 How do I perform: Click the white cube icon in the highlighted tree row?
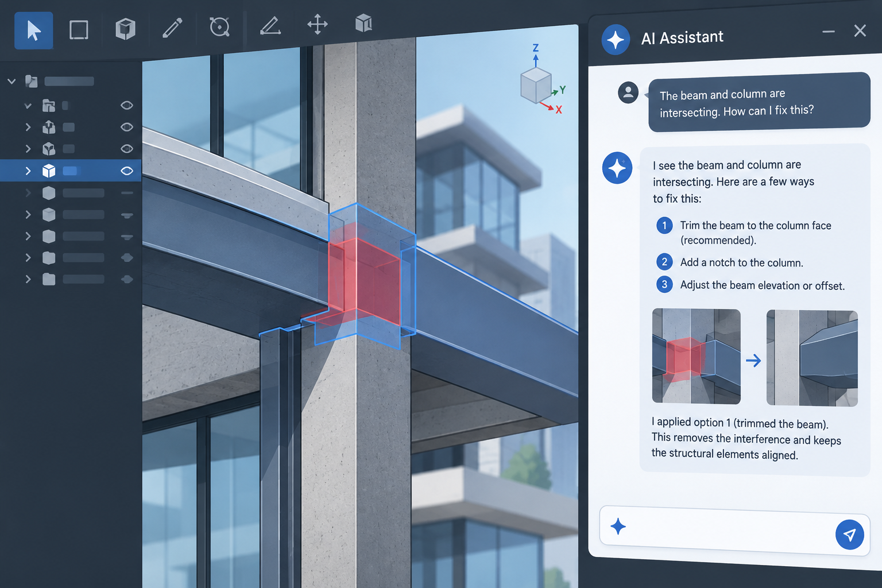click(49, 171)
